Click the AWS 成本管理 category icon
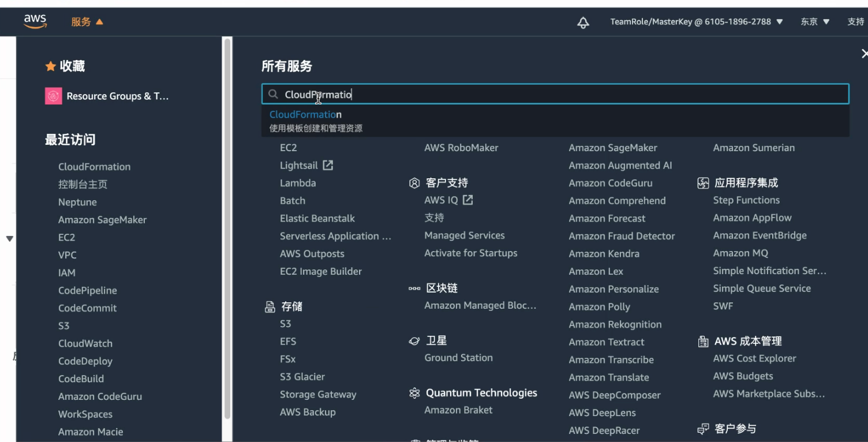Viewport: 868px width, 442px height. click(703, 342)
